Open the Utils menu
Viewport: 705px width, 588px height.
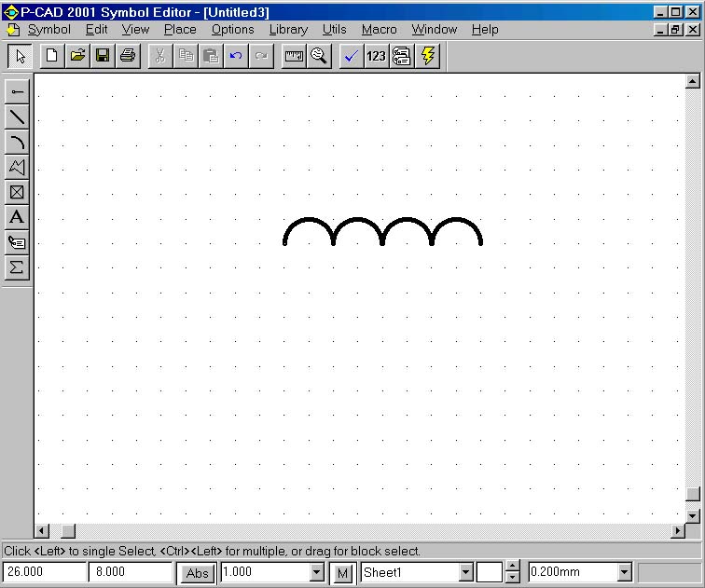coord(334,30)
